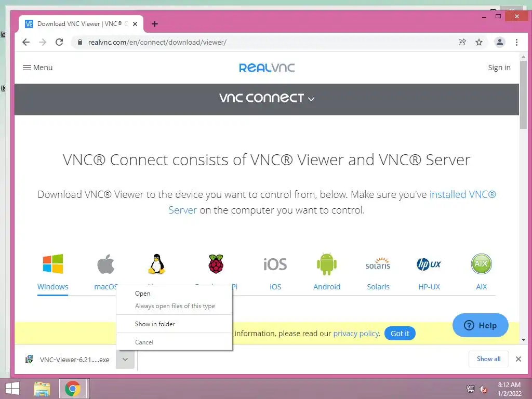Click the network tray icon
This screenshot has width=532, height=399.
tap(470, 389)
